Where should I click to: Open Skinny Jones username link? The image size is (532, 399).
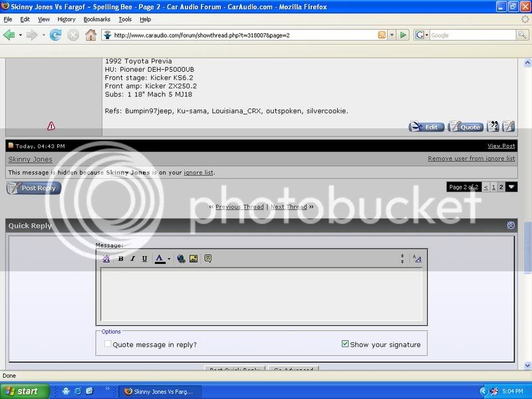pyautogui.click(x=30, y=159)
